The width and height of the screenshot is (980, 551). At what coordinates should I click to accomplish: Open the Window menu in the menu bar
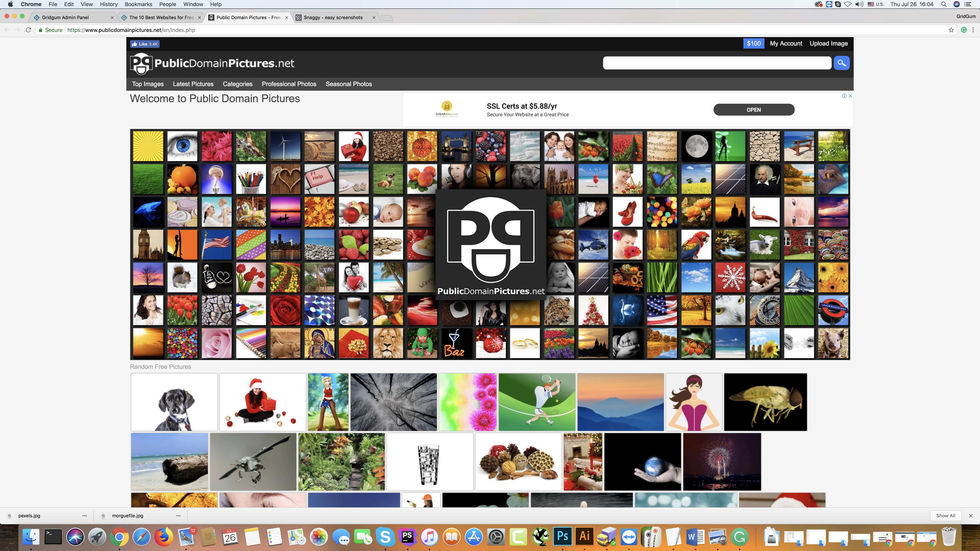[x=193, y=4]
